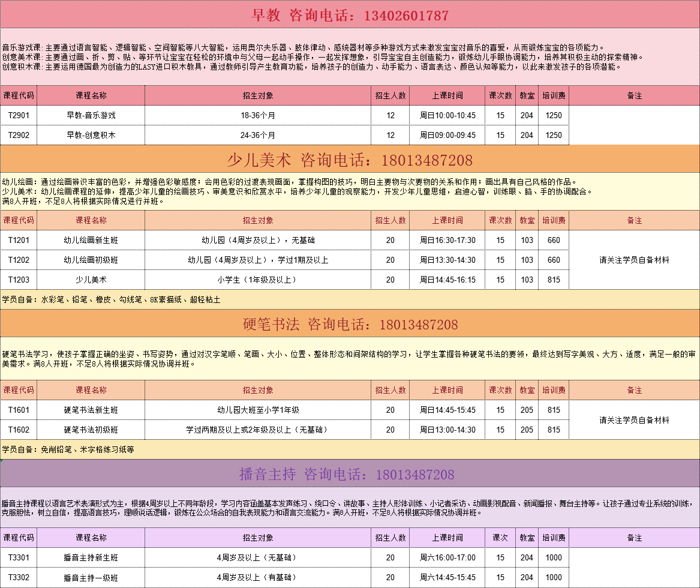
Task: Click the 早教 咨询电话 title banner
Action: pos(350,16)
